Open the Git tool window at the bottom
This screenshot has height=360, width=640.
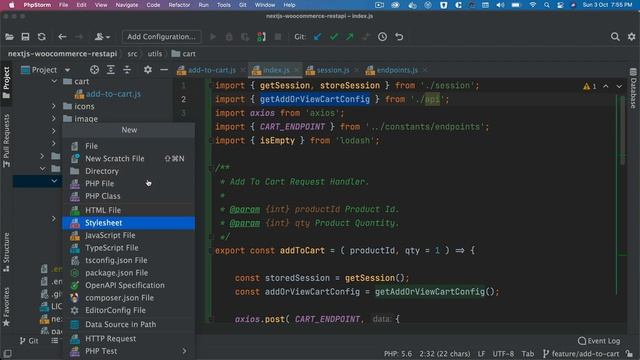coord(29,340)
